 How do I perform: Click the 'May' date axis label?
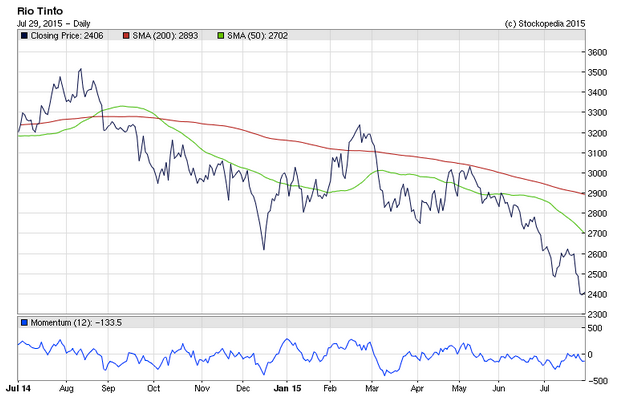459,388
